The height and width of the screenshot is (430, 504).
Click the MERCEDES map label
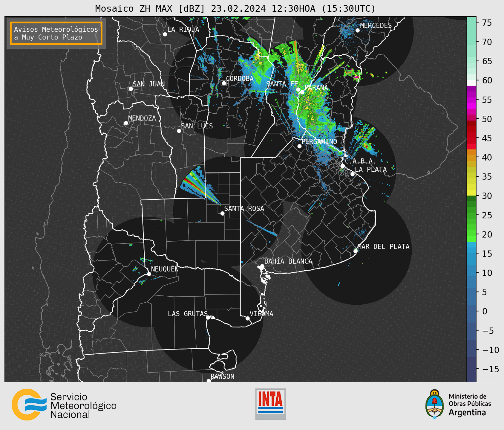(x=376, y=26)
